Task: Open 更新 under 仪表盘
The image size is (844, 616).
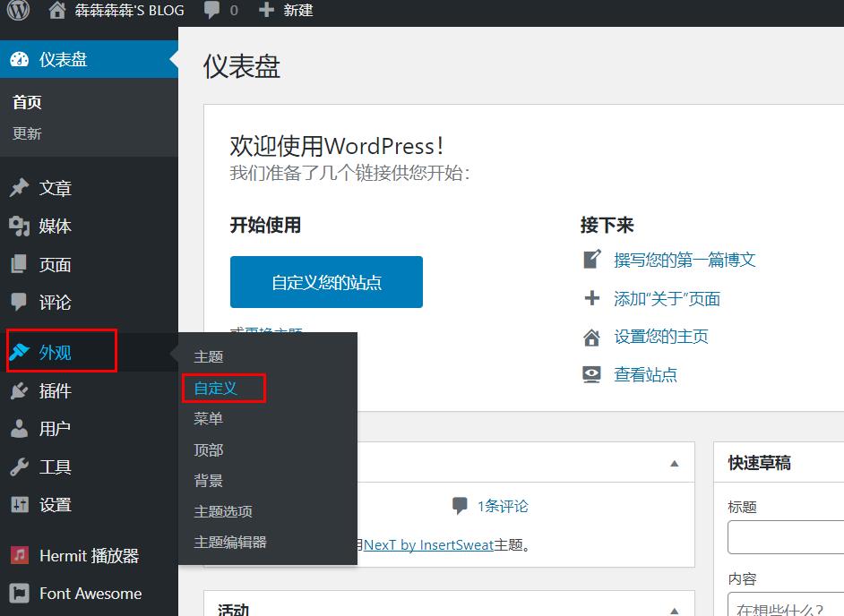Action: (27, 133)
